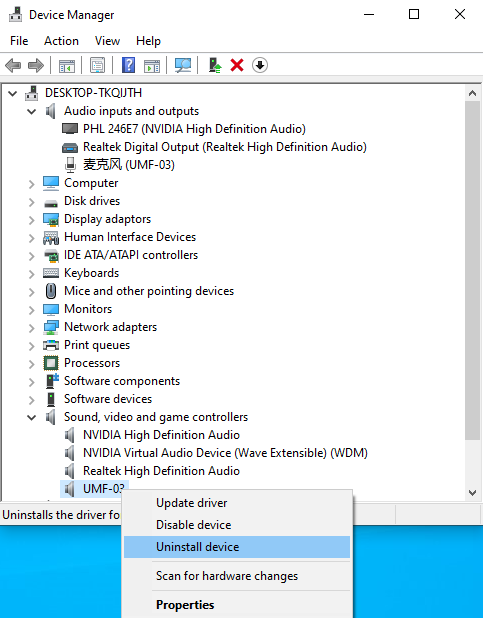The height and width of the screenshot is (618, 483).
Task: Select Update driver in context menu
Action: [237, 503]
